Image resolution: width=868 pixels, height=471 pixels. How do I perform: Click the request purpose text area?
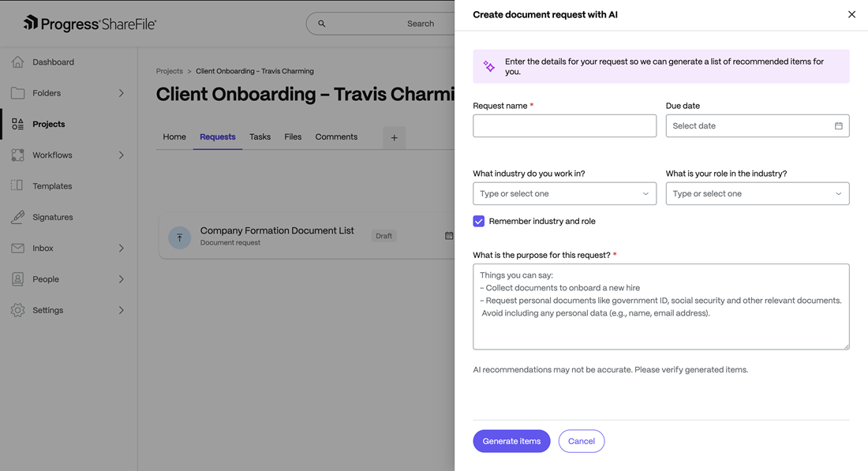pos(660,316)
